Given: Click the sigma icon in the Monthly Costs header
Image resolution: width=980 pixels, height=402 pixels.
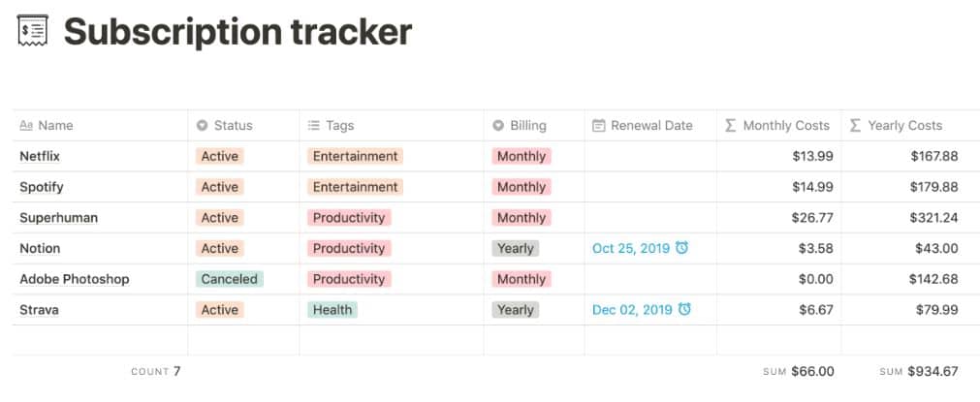Looking at the screenshot, I should pos(730,126).
